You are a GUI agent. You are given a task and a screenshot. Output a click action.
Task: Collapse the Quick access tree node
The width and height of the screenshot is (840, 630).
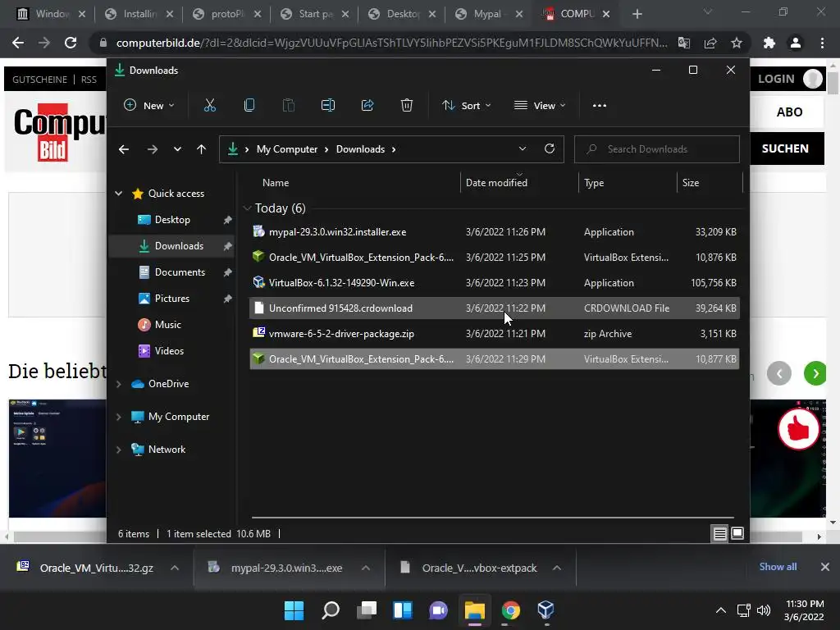(118, 194)
